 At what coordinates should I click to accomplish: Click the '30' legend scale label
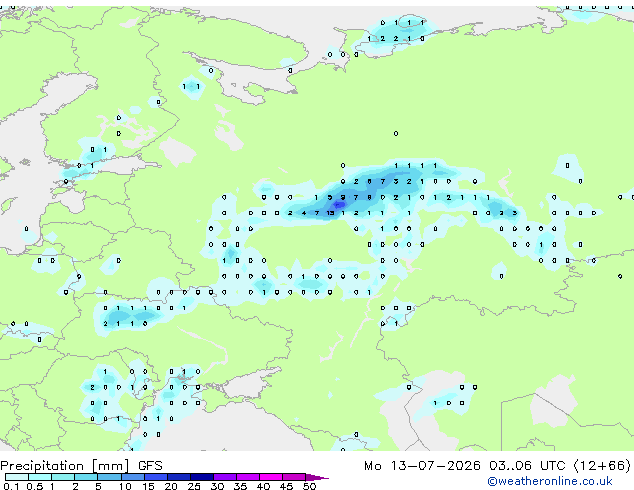coord(217,486)
